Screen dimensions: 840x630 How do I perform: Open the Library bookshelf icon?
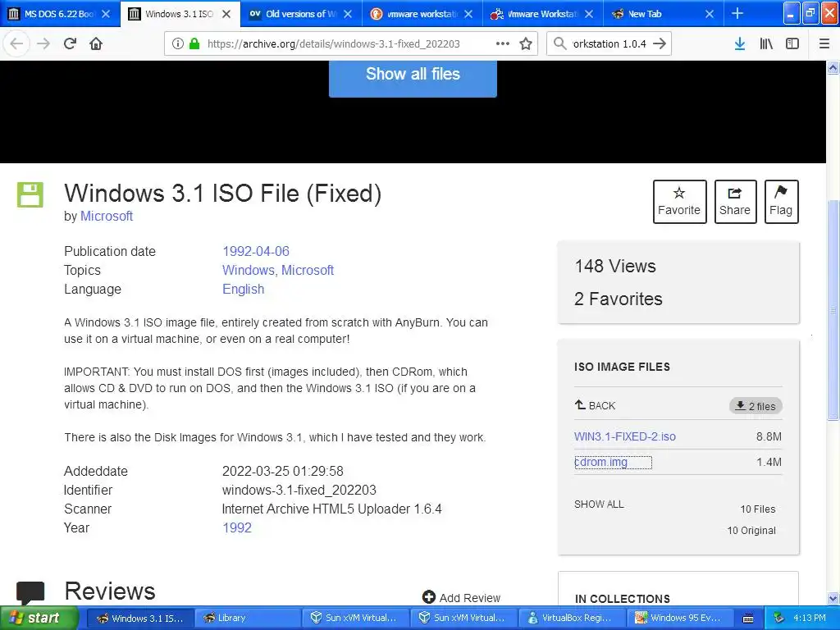(x=766, y=43)
